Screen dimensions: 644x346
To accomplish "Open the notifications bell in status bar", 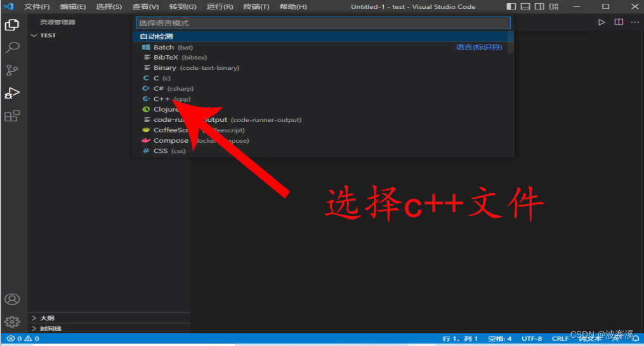I will [x=636, y=338].
